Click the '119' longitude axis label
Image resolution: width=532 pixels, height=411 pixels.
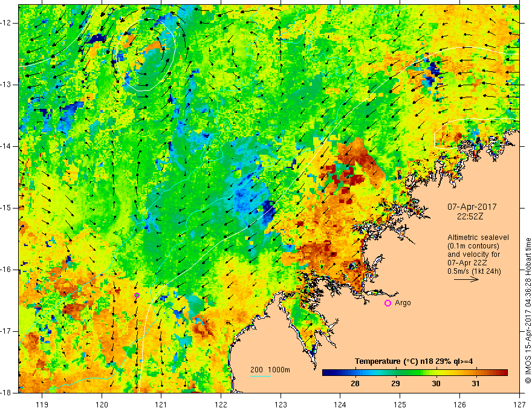pos(42,404)
